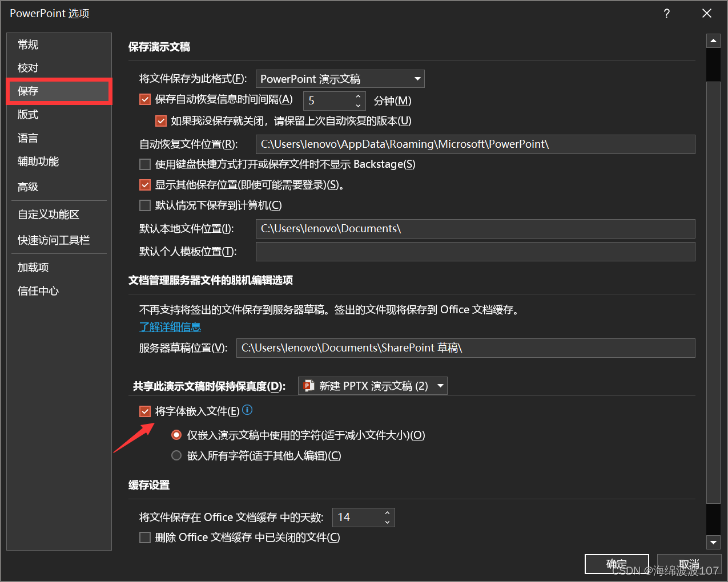Screen dimensions: 728x582
Task: Toggle embed fonts in file checkbox
Action: click(x=145, y=411)
